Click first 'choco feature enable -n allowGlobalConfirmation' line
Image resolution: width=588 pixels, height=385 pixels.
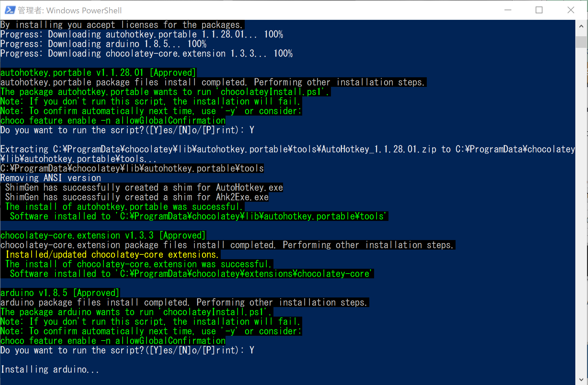[113, 120]
